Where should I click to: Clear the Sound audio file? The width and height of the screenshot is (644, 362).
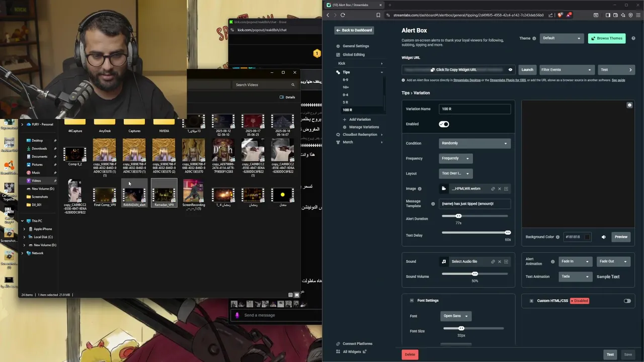point(500,261)
